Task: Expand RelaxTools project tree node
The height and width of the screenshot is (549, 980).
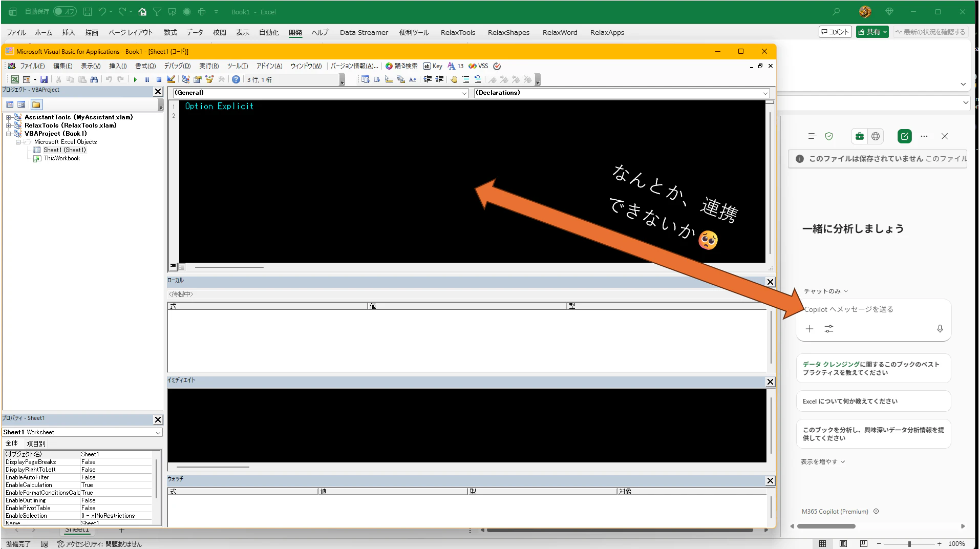Action: 8,125
